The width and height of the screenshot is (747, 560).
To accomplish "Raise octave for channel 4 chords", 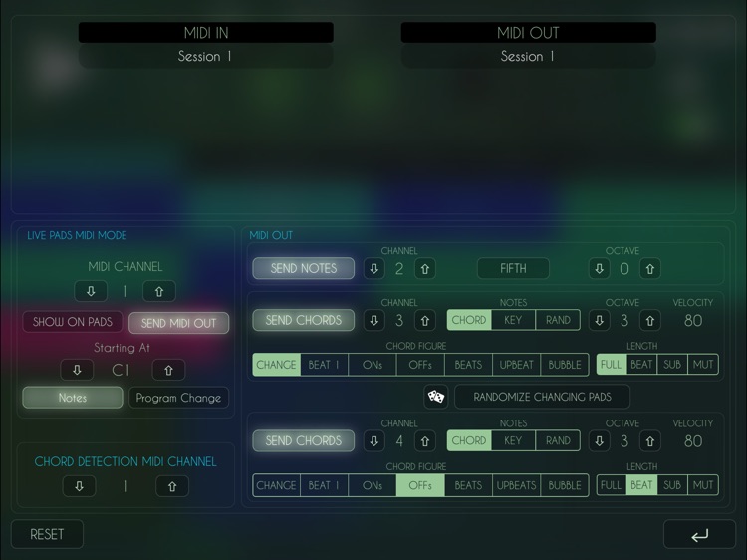I will (x=650, y=441).
